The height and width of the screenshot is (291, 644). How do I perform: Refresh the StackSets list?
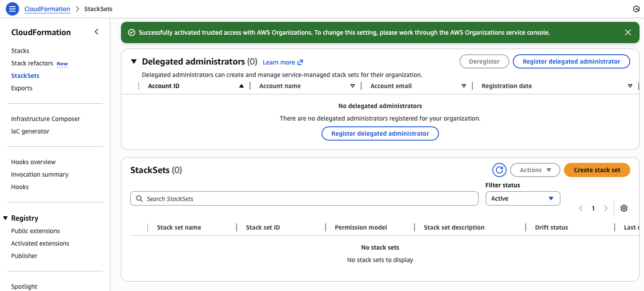(x=499, y=170)
